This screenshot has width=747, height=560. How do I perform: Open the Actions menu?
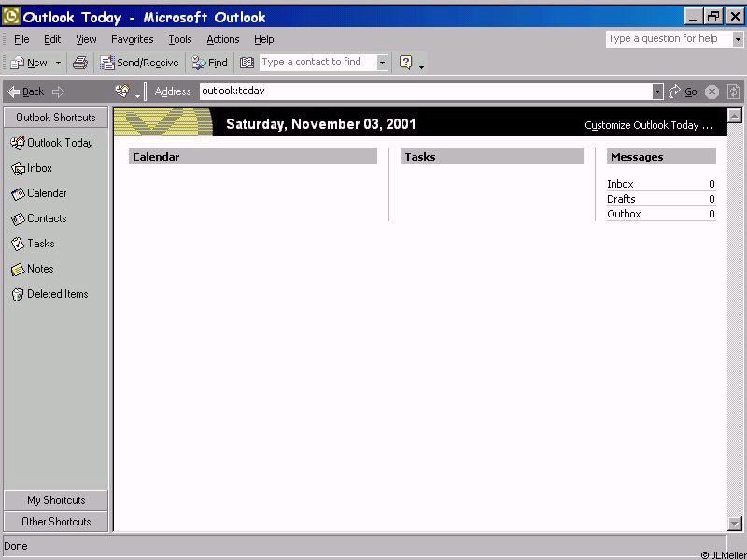coord(222,39)
